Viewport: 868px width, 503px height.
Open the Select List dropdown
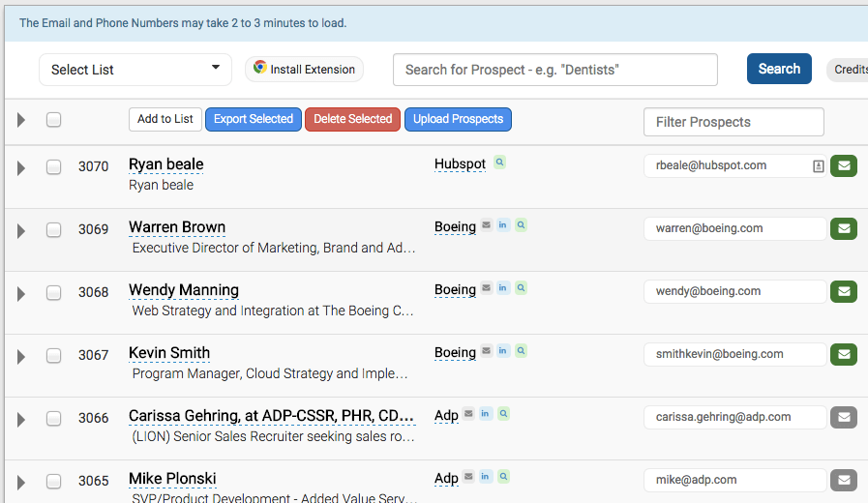[135, 70]
